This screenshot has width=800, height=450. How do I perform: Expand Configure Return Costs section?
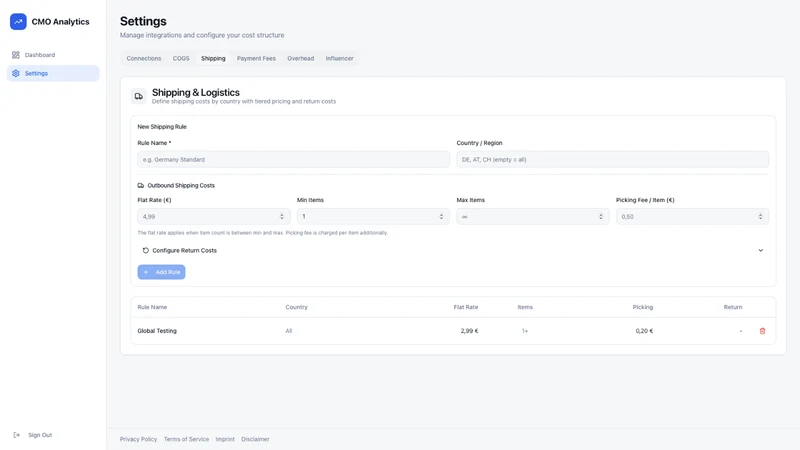tap(453, 251)
